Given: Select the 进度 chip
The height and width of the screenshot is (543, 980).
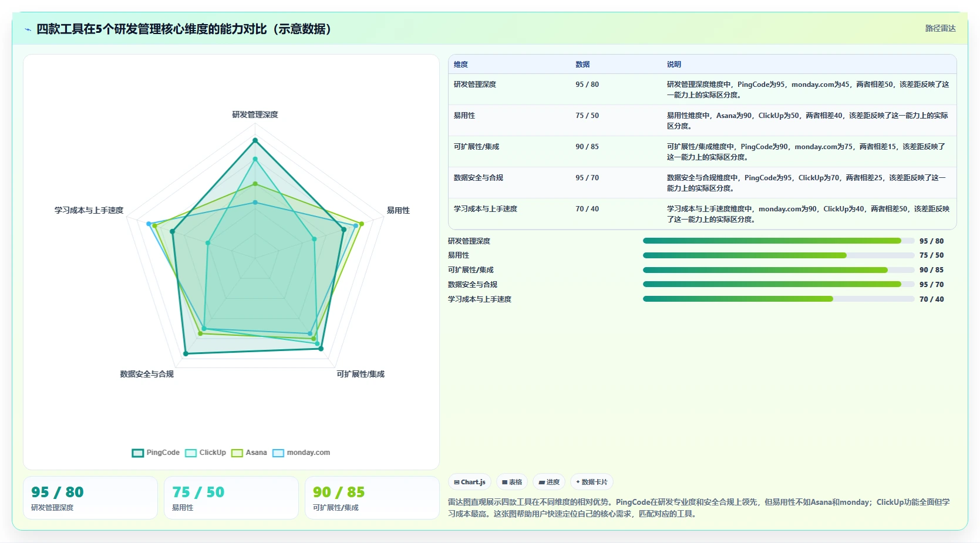Looking at the screenshot, I should [549, 482].
